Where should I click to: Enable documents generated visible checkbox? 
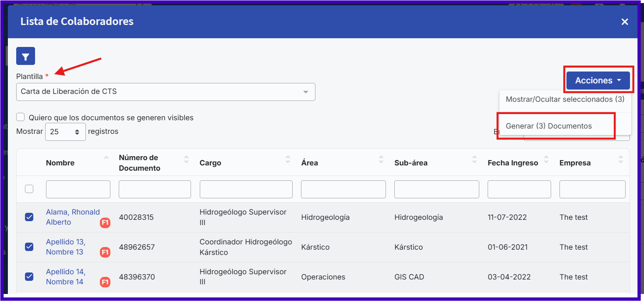(x=21, y=117)
